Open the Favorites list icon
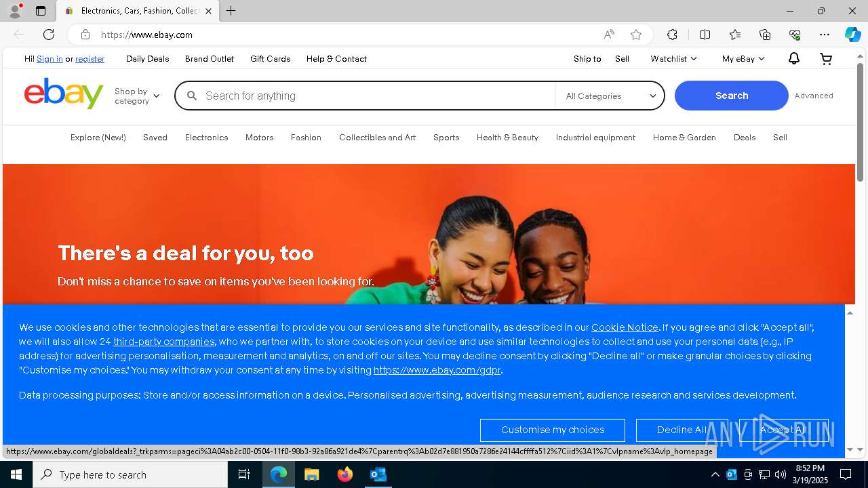 pos(735,35)
